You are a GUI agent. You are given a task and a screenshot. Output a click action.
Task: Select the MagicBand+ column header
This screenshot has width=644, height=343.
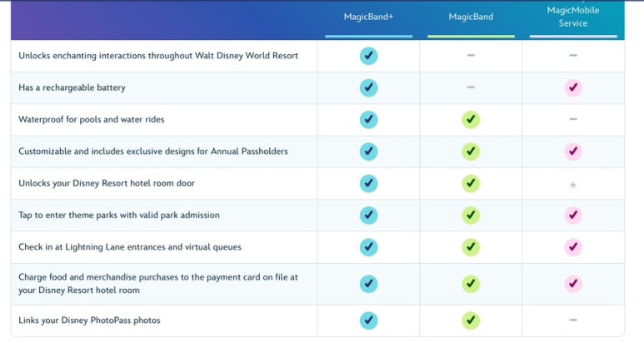pos(368,17)
